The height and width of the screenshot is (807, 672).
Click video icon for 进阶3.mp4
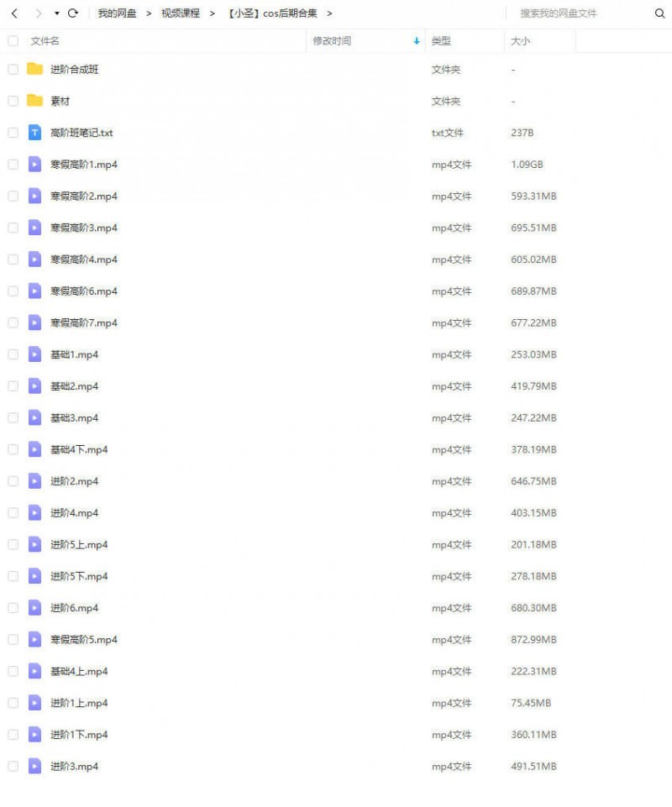[x=34, y=766]
